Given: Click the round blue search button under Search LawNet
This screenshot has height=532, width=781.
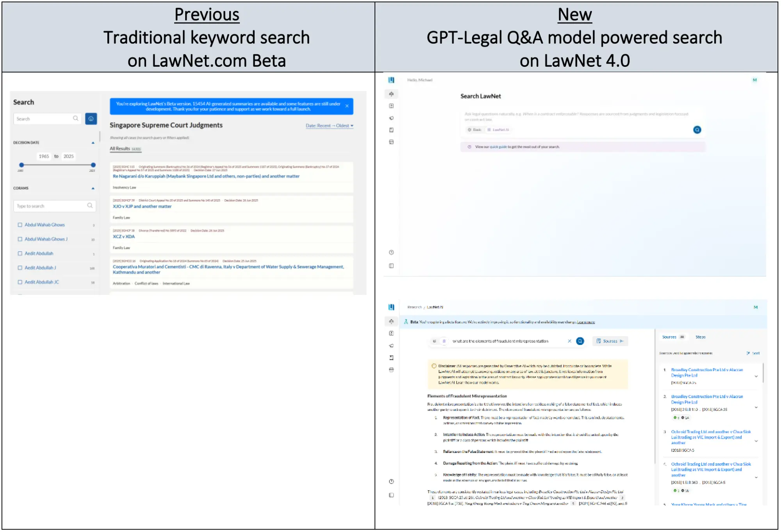Looking at the screenshot, I should coord(697,130).
